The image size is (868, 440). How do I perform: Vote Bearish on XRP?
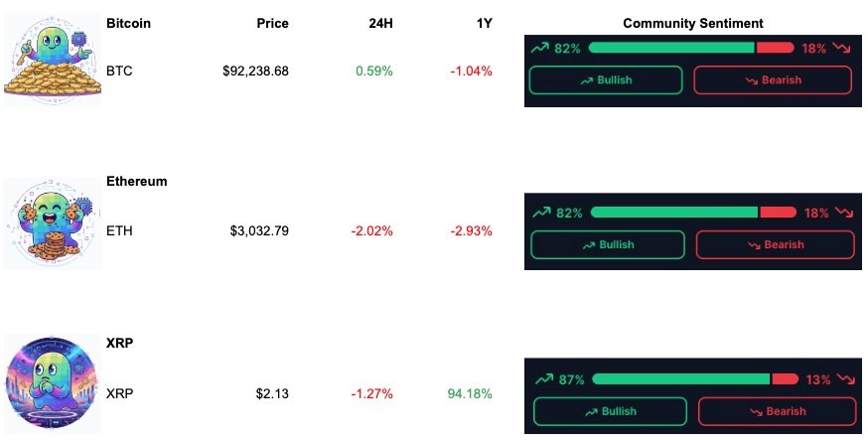coord(777,411)
